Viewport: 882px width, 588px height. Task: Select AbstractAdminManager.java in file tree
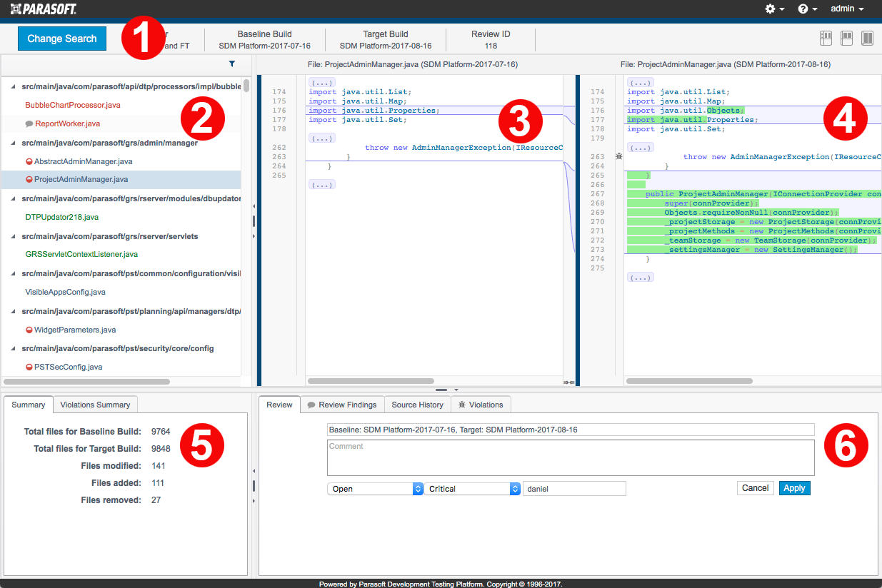pos(84,161)
